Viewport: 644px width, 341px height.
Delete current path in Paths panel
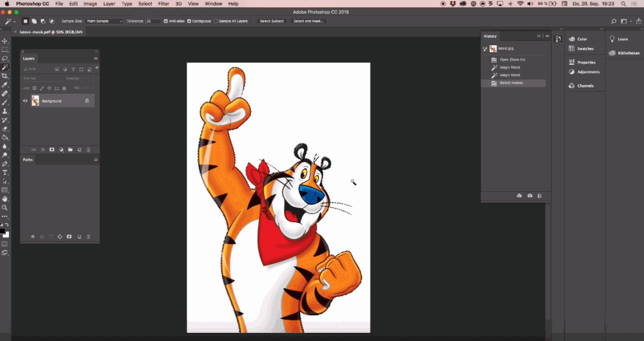pyautogui.click(x=88, y=237)
